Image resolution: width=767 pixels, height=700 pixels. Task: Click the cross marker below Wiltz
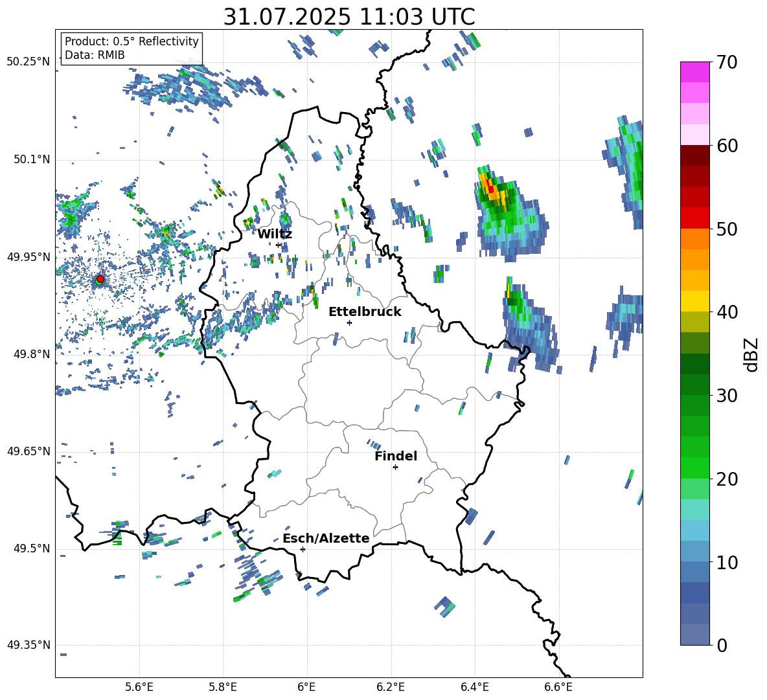(279, 245)
